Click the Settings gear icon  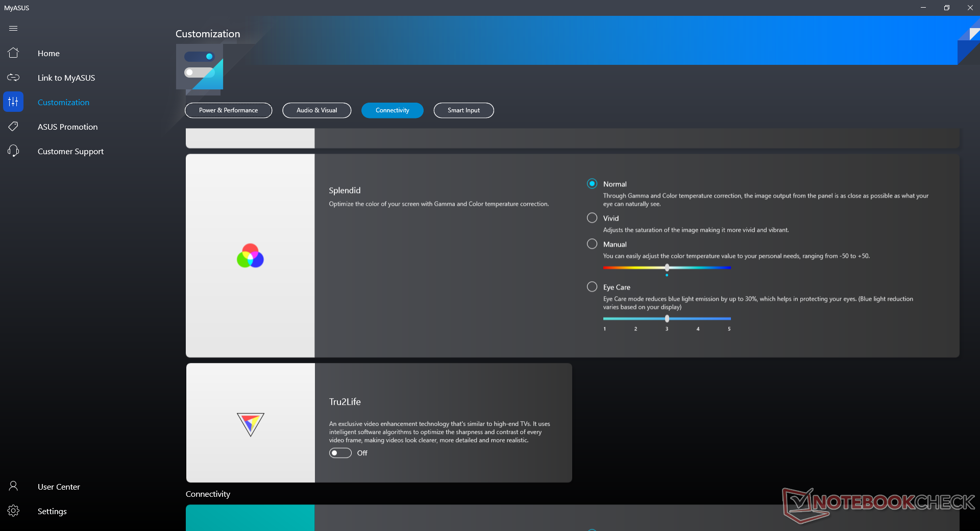point(13,511)
